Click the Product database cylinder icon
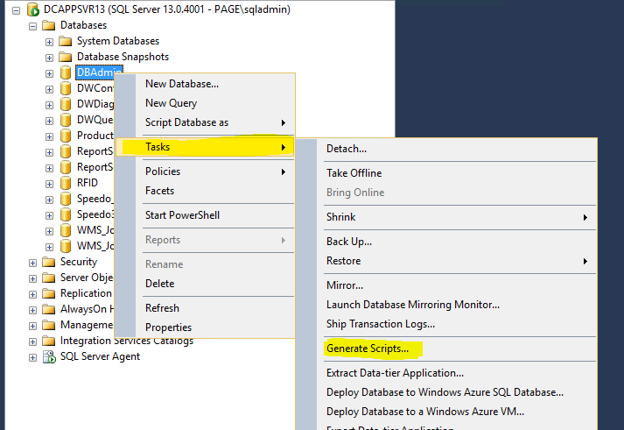624x430 pixels. pyautogui.click(x=65, y=136)
